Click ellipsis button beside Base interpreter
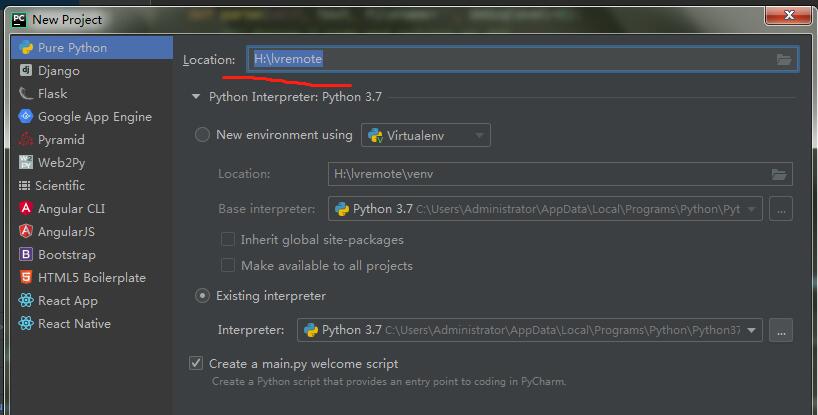 pos(781,209)
